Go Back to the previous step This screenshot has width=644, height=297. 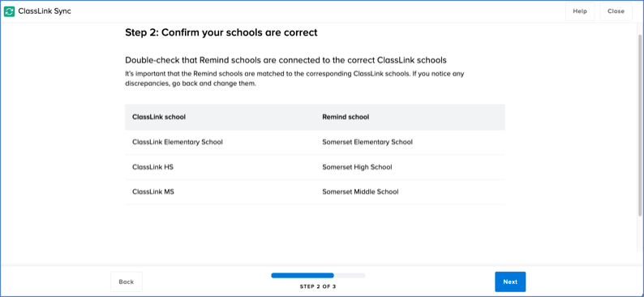pyautogui.click(x=127, y=282)
